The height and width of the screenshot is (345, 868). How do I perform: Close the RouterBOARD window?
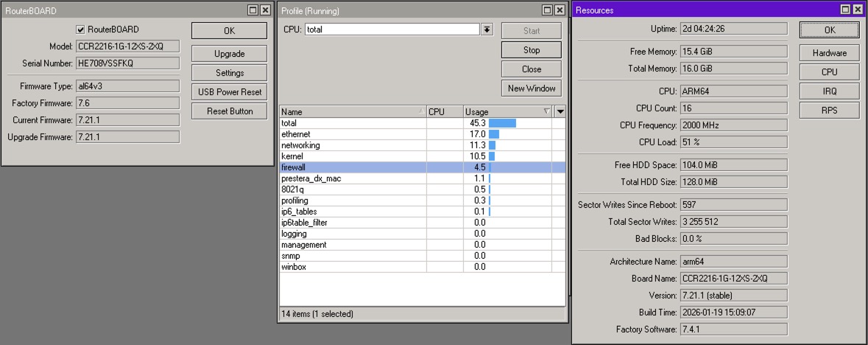pyautogui.click(x=265, y=10)
